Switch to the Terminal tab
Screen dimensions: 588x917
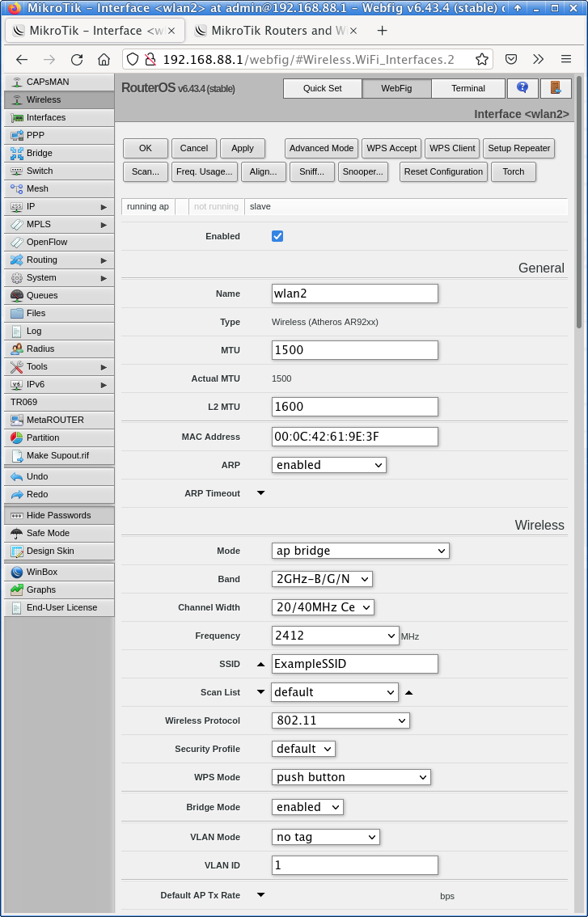pyautogui.click(x=467, y=88)
